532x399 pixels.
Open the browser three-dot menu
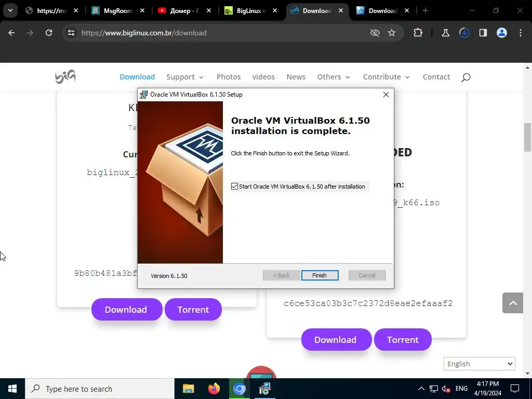coord(520,33)
